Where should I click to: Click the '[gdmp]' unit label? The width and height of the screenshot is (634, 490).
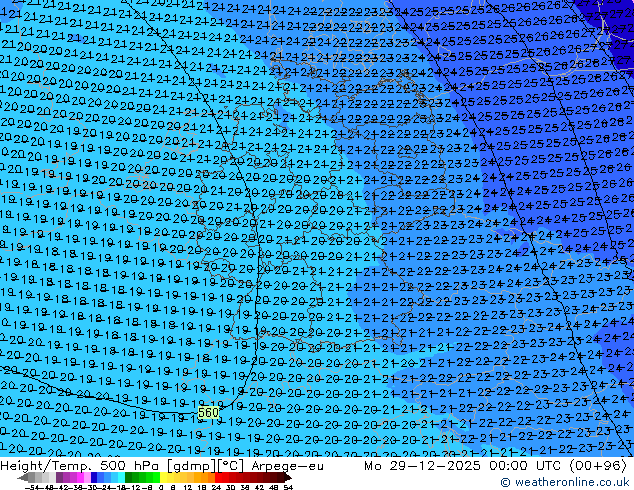192,466
